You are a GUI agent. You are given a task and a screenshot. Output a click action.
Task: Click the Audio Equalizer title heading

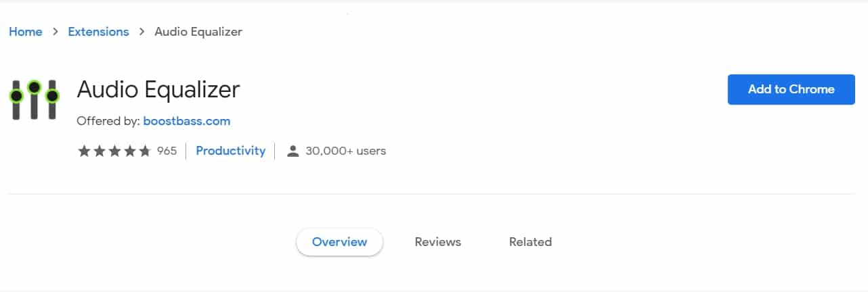point(158,89)
